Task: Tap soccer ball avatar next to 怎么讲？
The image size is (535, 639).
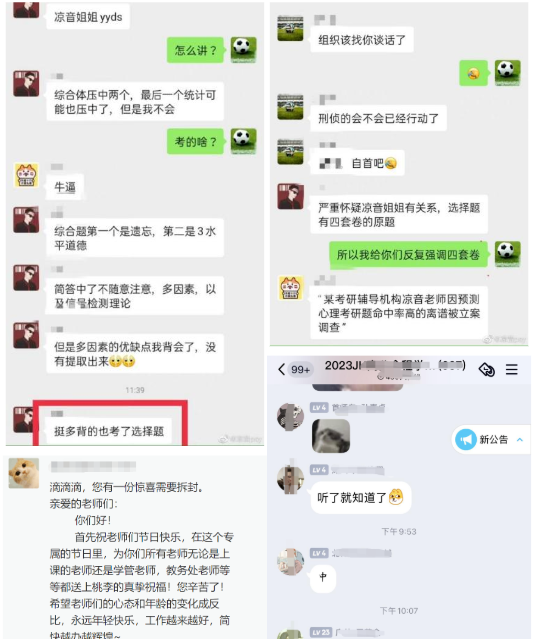Action: point(243,50)
